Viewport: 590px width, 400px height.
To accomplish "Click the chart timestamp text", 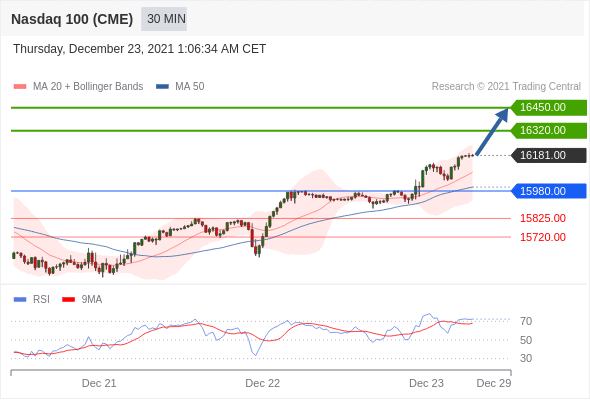I will pyautogui.click(x=140, y=49).
